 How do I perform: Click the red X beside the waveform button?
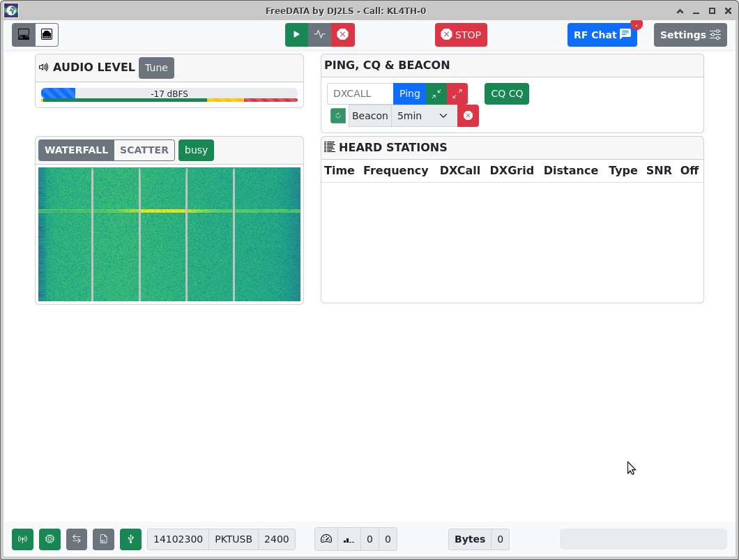(x=342, y=35)
